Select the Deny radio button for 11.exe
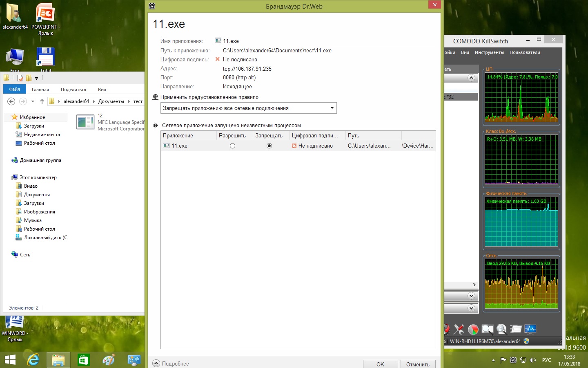 pos(269,146)
